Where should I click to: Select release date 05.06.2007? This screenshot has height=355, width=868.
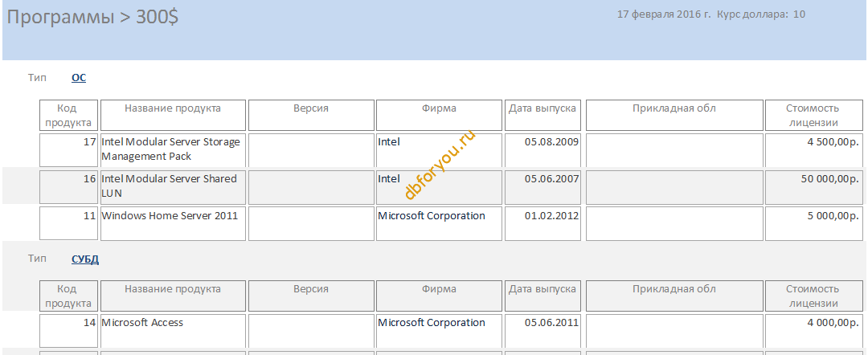[542, 187]
